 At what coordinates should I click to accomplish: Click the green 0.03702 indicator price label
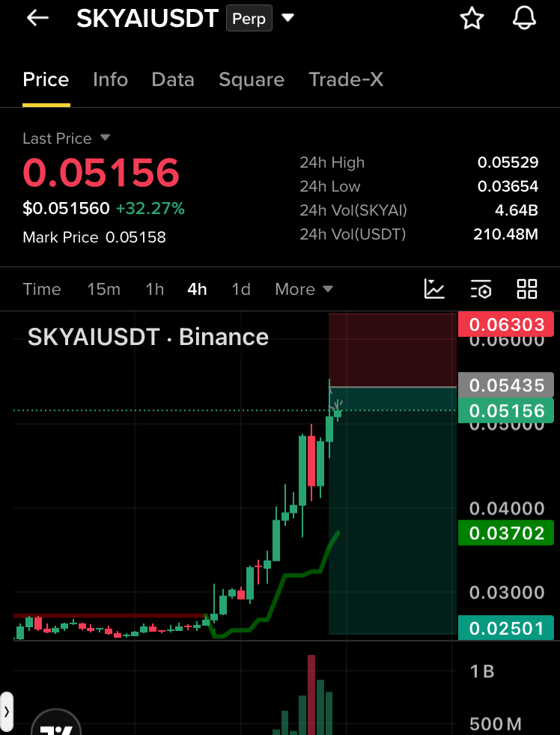506,533
